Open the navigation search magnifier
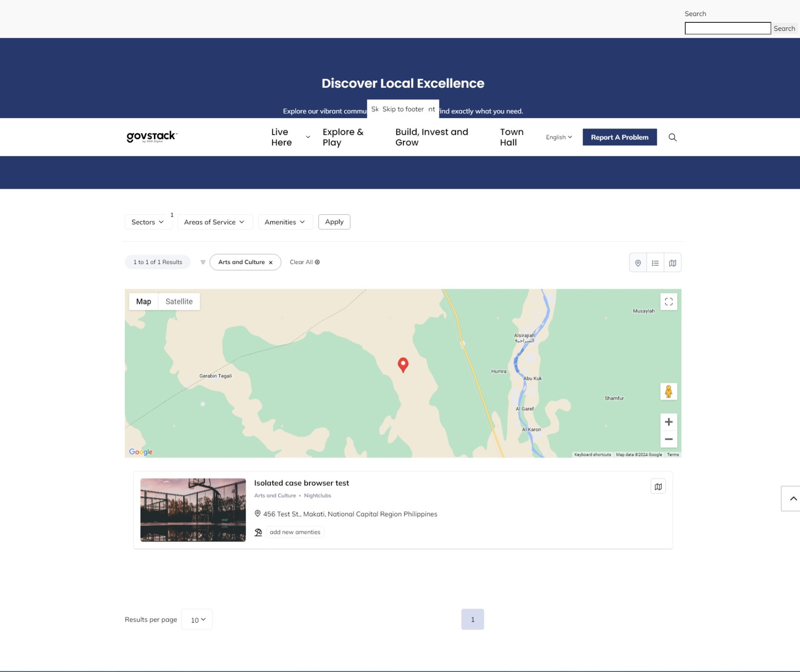The width and height of the screenshot is (800, 672). coord(672,137)
